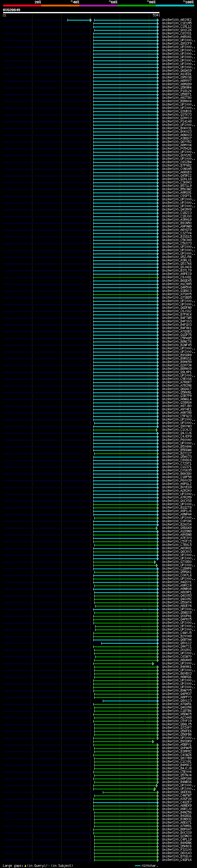Select the UniRef100_Q5R9R4 label

coord(176,88)
